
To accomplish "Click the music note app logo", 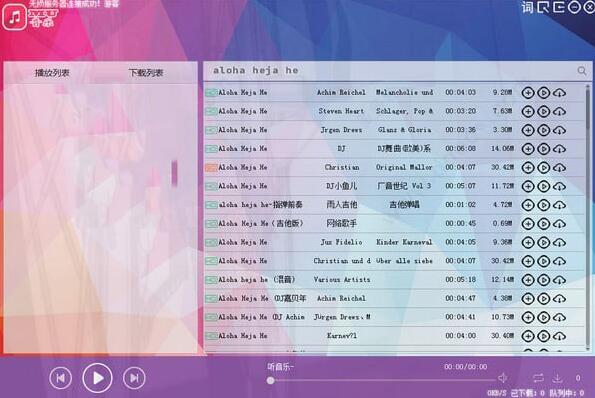I will coord(15,17).
